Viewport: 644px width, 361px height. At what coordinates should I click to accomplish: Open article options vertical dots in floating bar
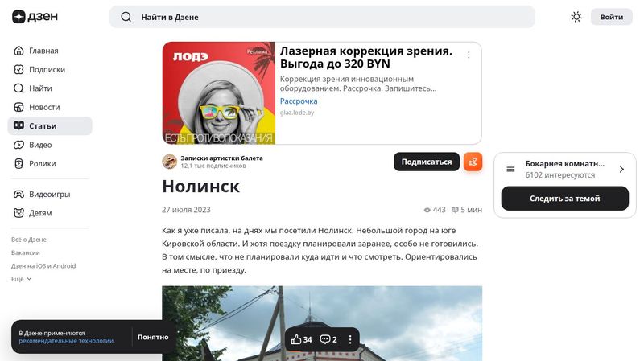pyautogui.click(x=350, y=339)
